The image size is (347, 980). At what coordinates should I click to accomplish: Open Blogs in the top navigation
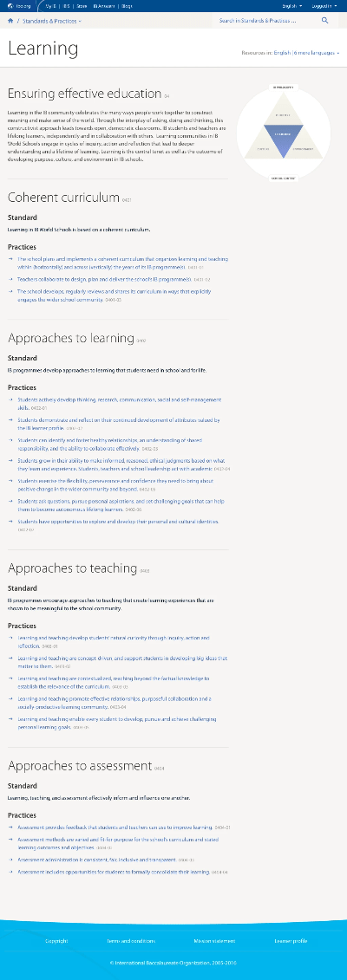coord(127,5)
